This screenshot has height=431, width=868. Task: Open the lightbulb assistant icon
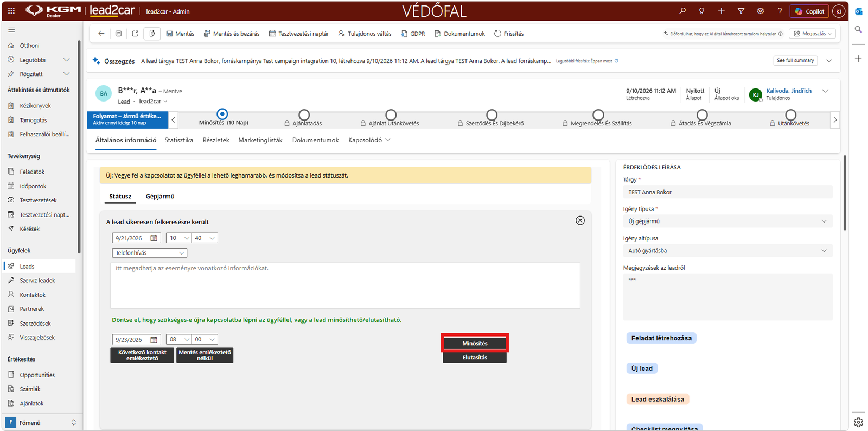pos(701,11)
